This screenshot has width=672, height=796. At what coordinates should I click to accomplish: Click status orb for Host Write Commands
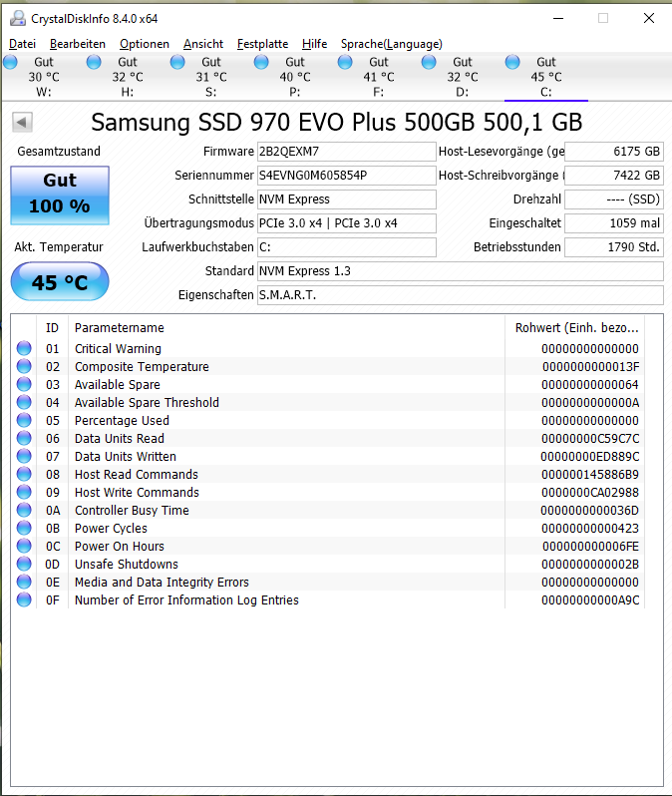point(24,492)
